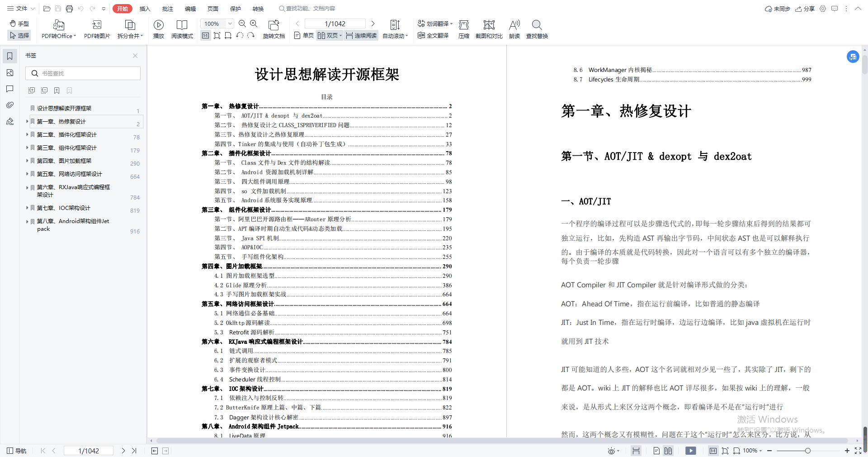The image size is (868, 457).
Task: Click the 旋转文档 rotate document tool
Action: pos(274,29)
